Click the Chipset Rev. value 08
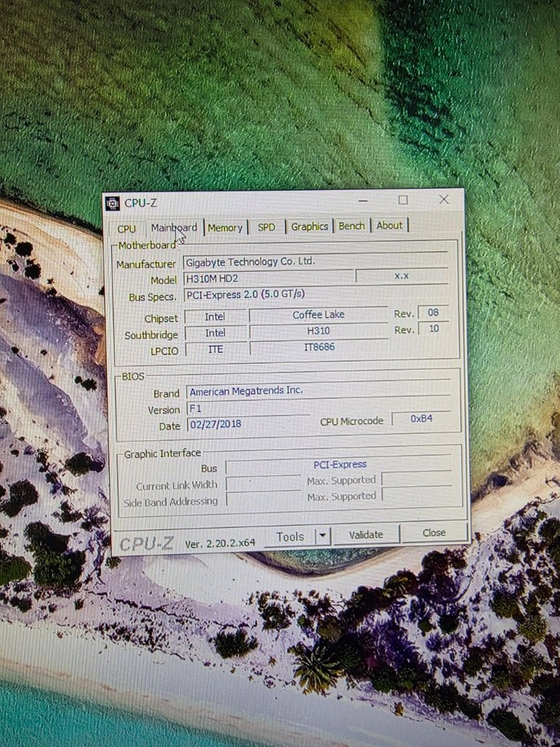The width and height of the screenshot is (560, 747). pos(433,312)
